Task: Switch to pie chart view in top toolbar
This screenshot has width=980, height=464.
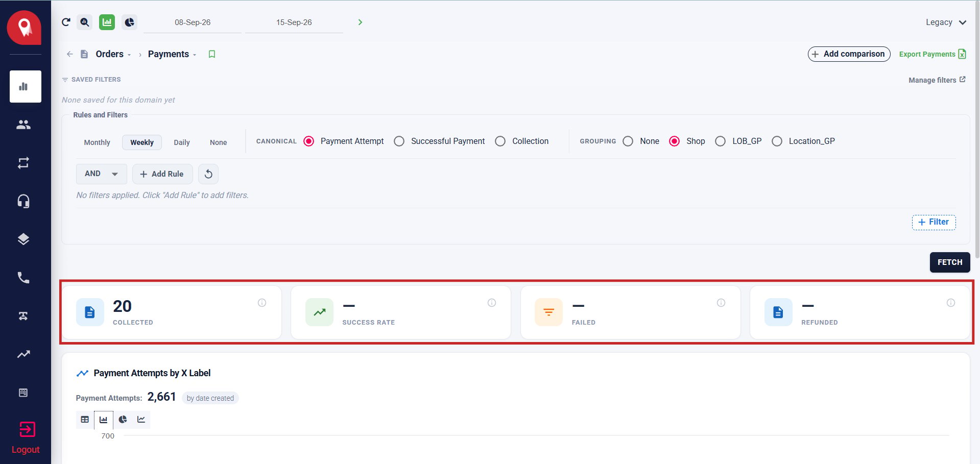Action: tap(130, 22)
